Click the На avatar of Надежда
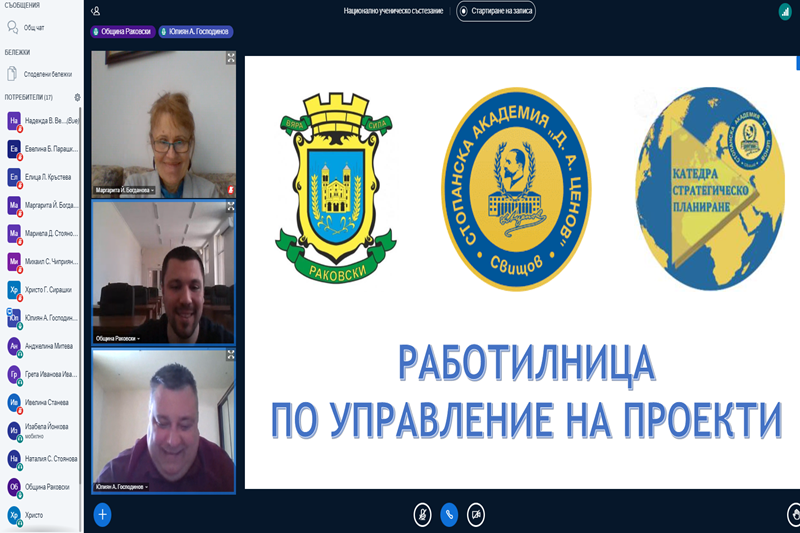The width and height of the screenshot is (800, 533). coord(14,121)
